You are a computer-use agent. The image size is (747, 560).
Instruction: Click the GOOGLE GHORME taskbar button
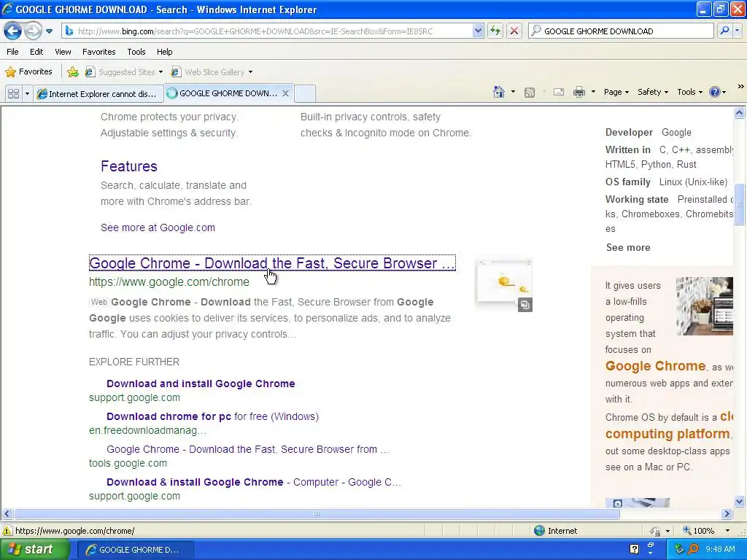coord(136,550)
